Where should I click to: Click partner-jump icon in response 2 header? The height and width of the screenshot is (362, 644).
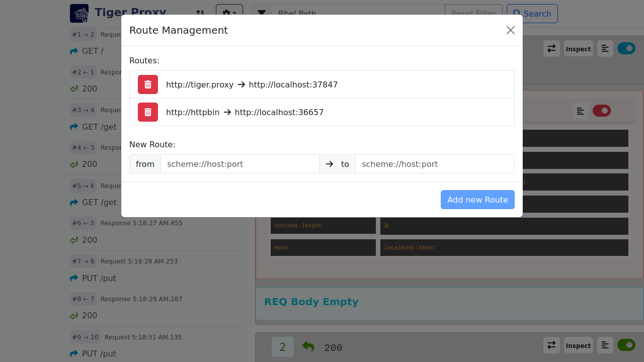[x=551, y=345]
